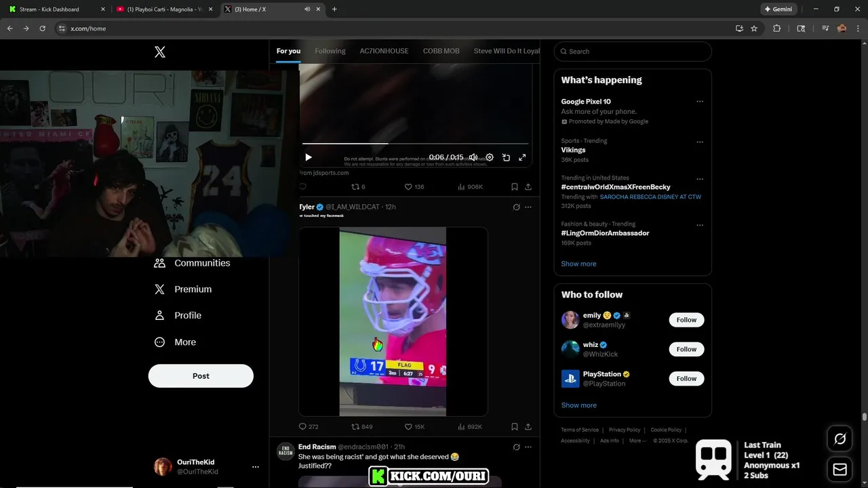This screenshot has height=488, width=868.
Task: Open browser Extensions puzzle icon
Action: click(777, 28)
